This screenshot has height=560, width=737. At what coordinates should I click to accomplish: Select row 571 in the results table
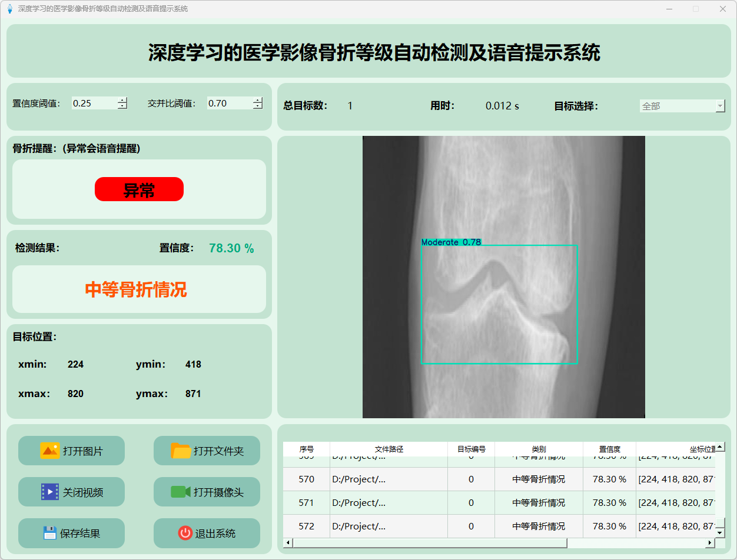pyautogui.click(x=499, y=503)
